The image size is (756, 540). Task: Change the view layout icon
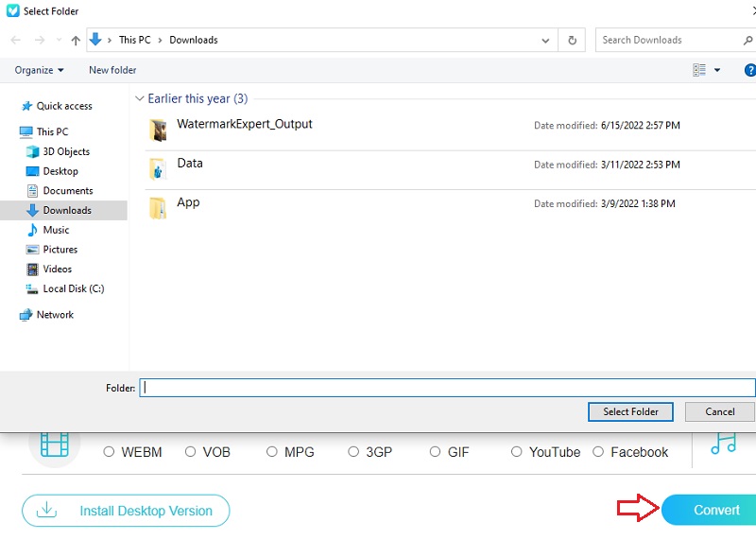699,70
